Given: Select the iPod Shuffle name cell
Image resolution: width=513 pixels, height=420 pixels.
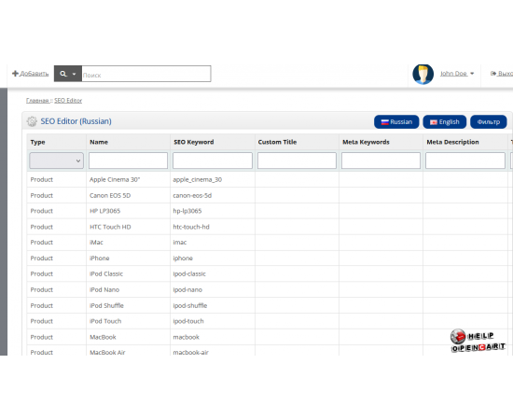Looking at the screenshot, I should tap(129, 305).
